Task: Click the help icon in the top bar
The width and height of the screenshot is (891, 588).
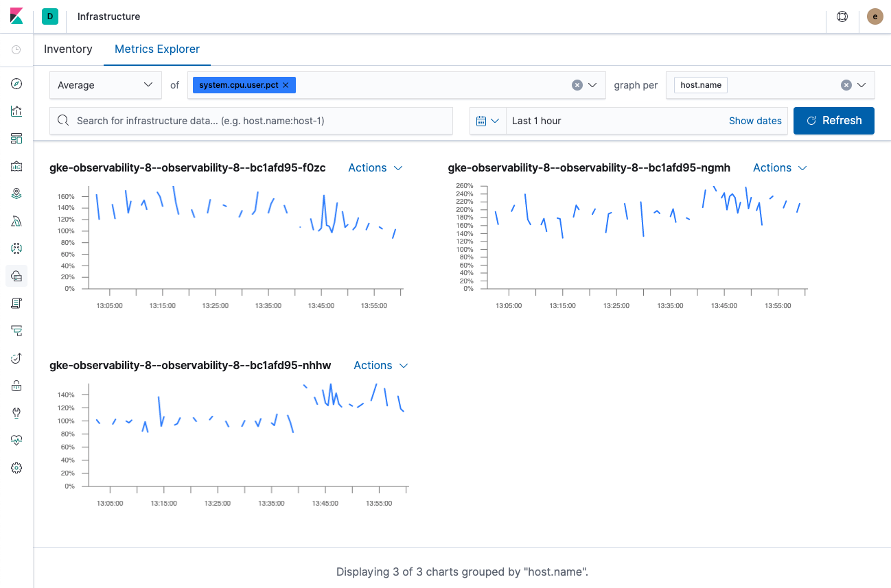Action: coord(842,16)
